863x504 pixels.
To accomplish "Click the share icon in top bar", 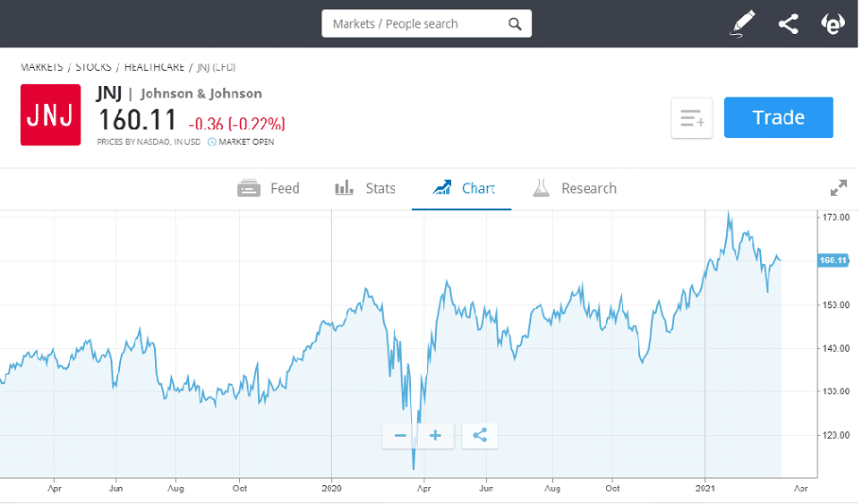I will point(788,24).
